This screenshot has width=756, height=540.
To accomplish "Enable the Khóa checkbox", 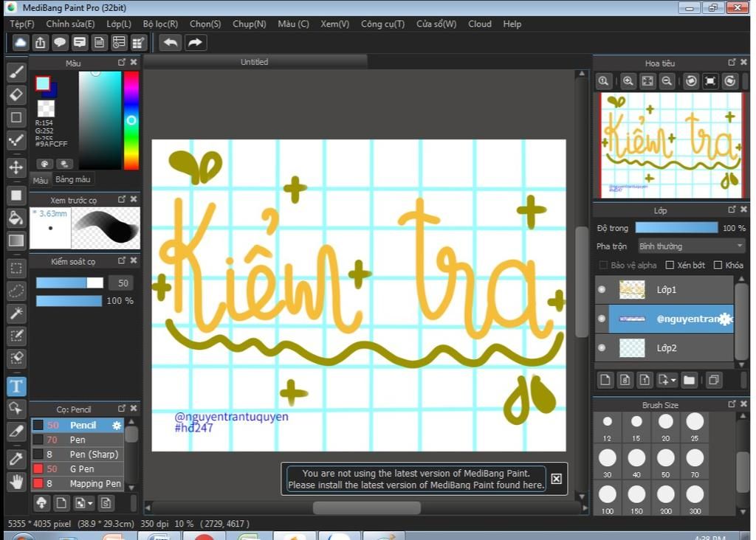I will tap(718, 265).
